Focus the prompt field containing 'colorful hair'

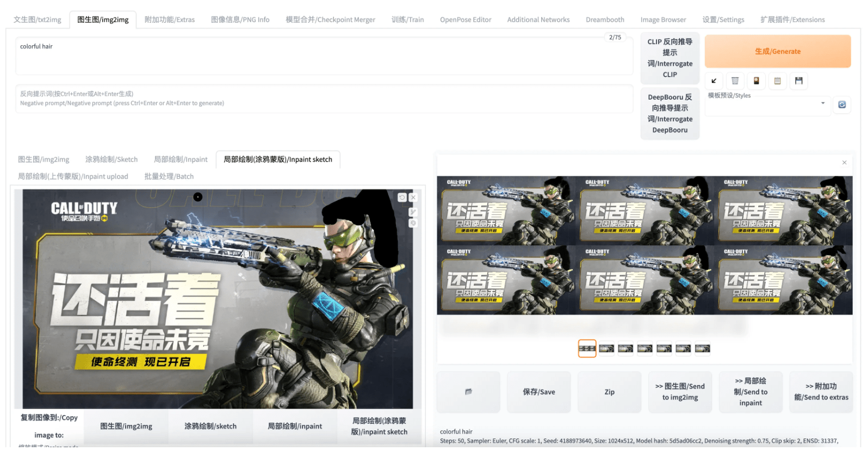324,56
